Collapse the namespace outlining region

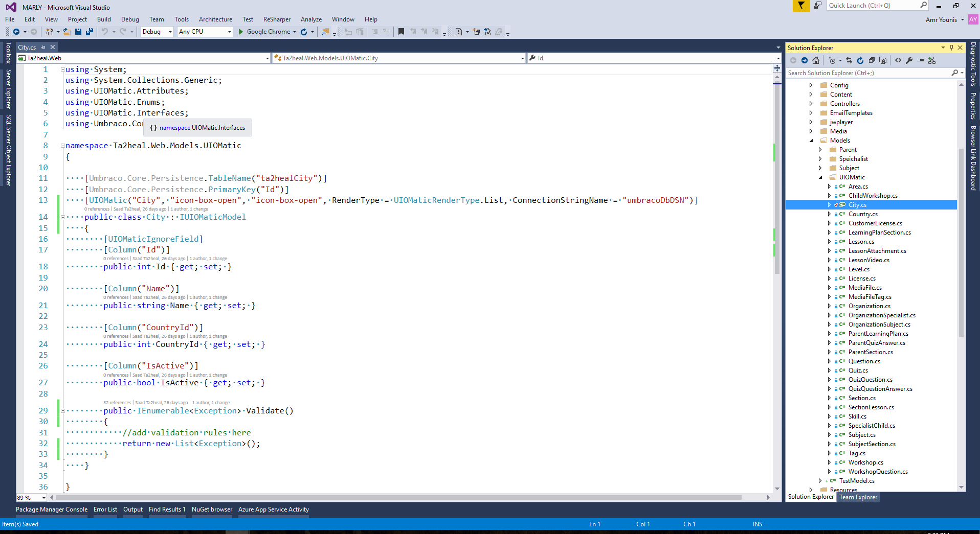(x=63, y=146)
